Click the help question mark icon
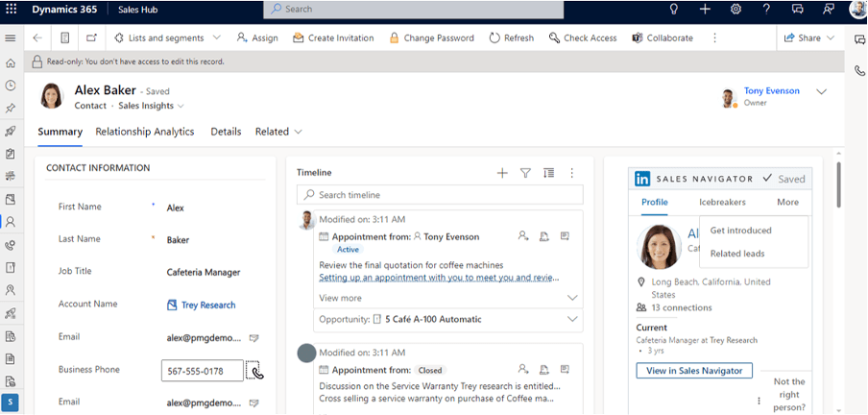Viewport: 868px width, 415px height. (765, 9)
